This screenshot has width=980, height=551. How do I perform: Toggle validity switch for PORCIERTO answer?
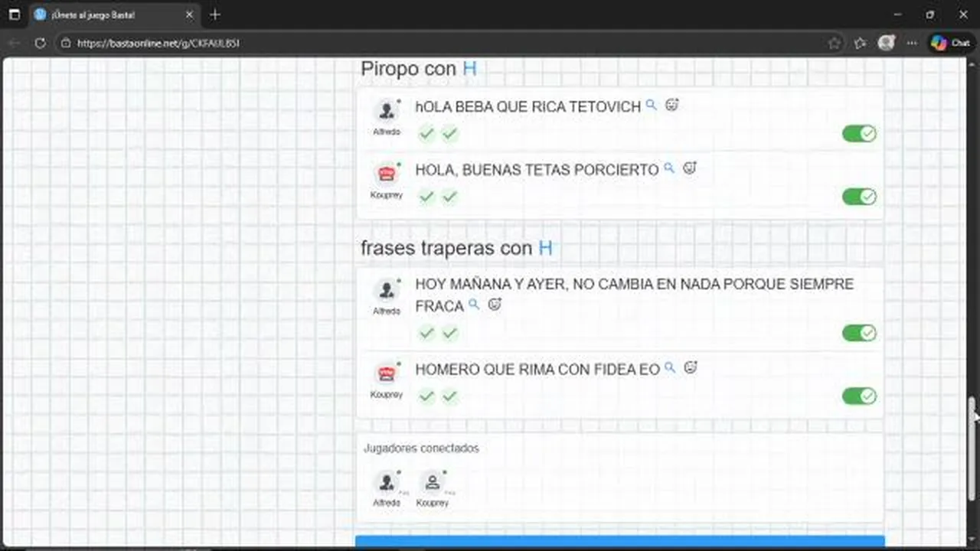(x=859, y=197)
